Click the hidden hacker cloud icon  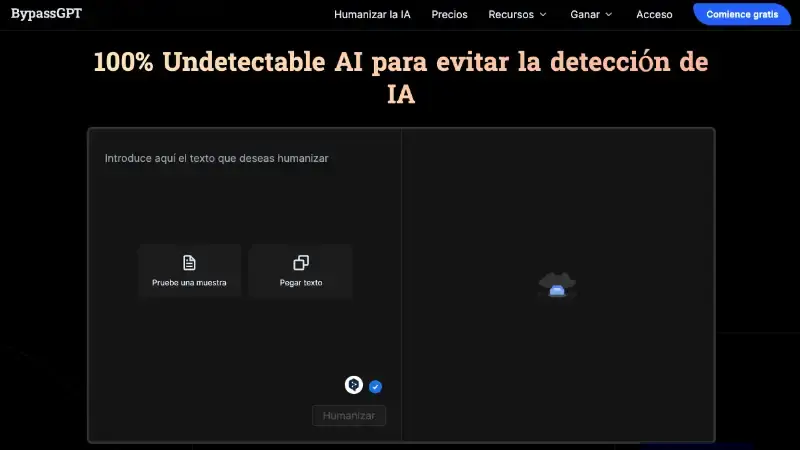(557, 285)
